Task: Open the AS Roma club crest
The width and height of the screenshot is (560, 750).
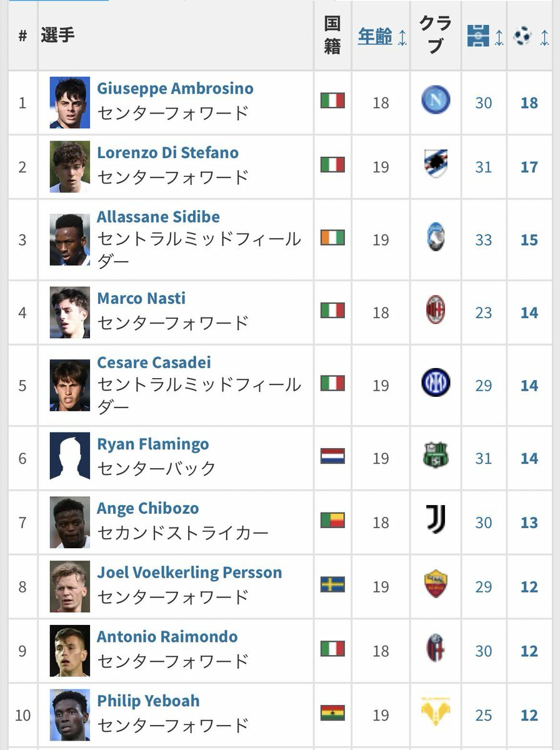Action: (x=436, y=584)
